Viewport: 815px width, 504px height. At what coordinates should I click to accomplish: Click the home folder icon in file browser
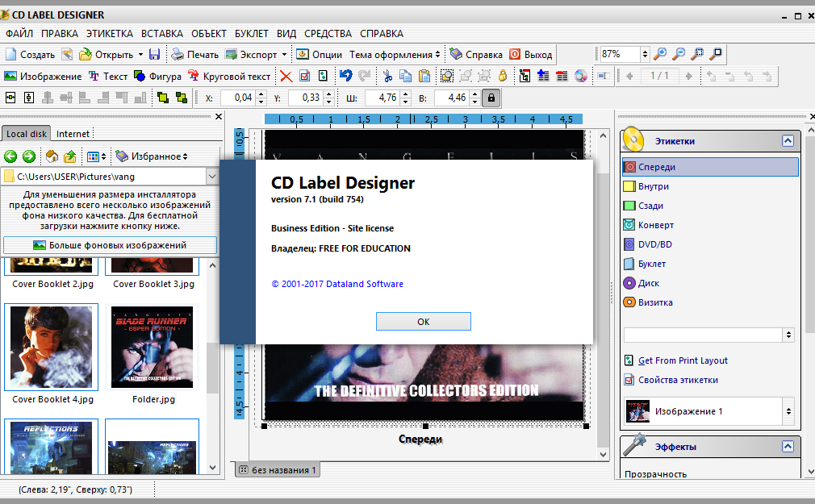coord(52,156)
